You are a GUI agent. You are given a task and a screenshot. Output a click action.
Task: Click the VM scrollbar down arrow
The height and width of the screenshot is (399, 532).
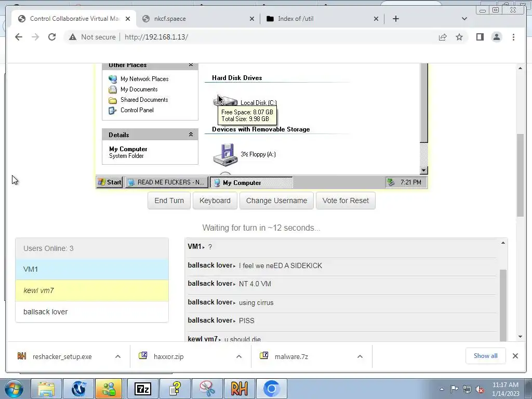pos(424,170)
